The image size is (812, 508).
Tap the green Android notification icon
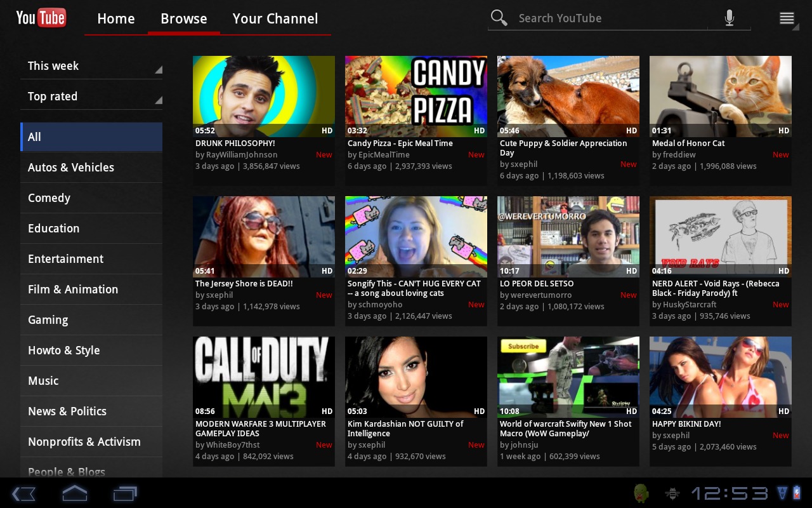coord(641,493)
